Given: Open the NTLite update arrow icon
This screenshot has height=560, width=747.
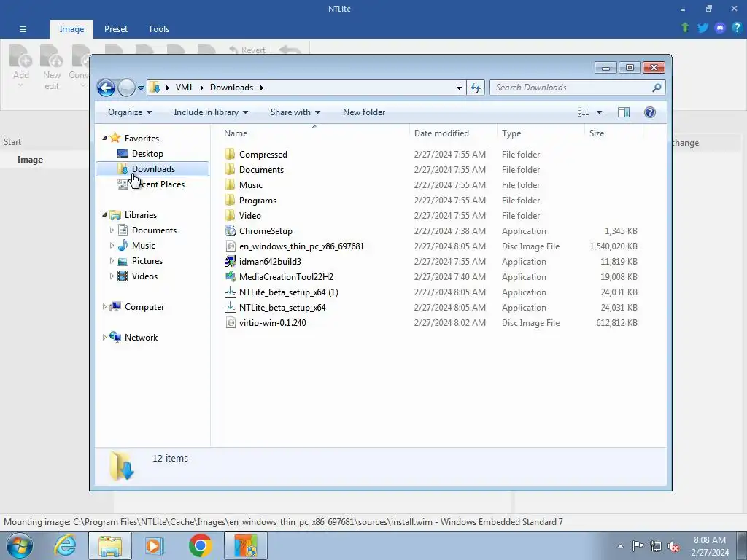Looking at the screenshot, I should tap(685, 28).
